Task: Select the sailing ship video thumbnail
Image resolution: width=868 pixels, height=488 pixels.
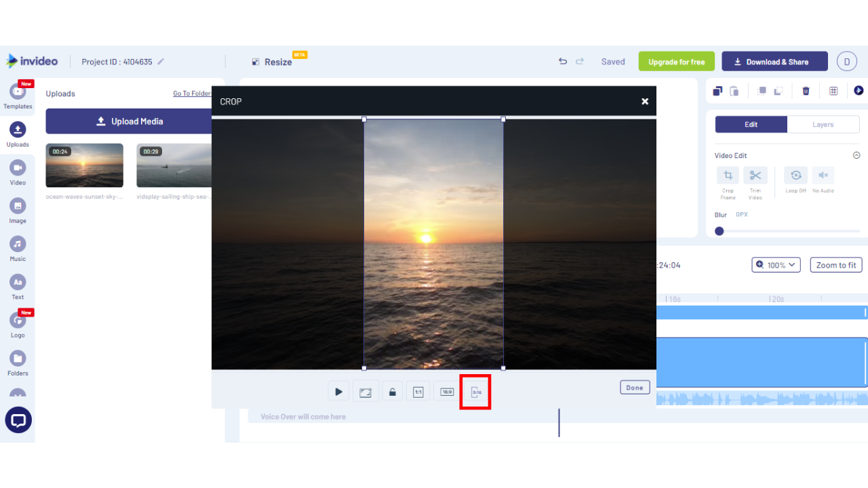Action: pyautogui.click(x=174, y=165)
